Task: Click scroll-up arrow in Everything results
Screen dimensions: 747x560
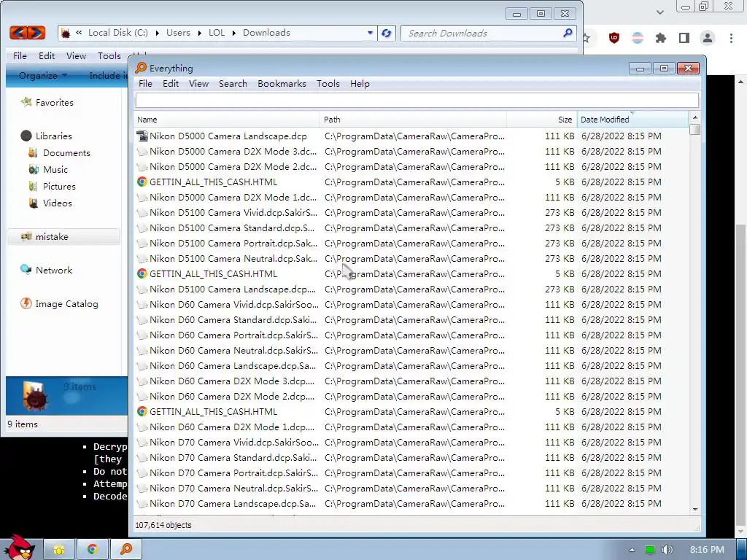Action: [695, 117]
